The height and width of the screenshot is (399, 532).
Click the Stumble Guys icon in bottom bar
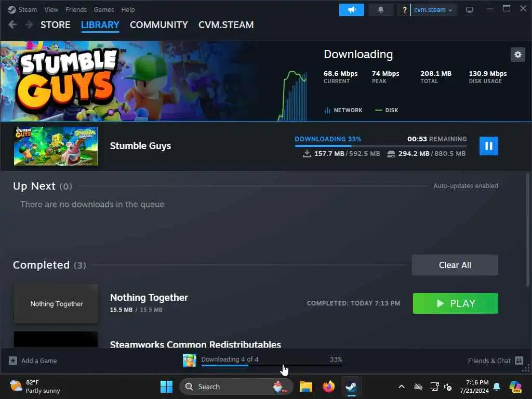coord(189,361)
